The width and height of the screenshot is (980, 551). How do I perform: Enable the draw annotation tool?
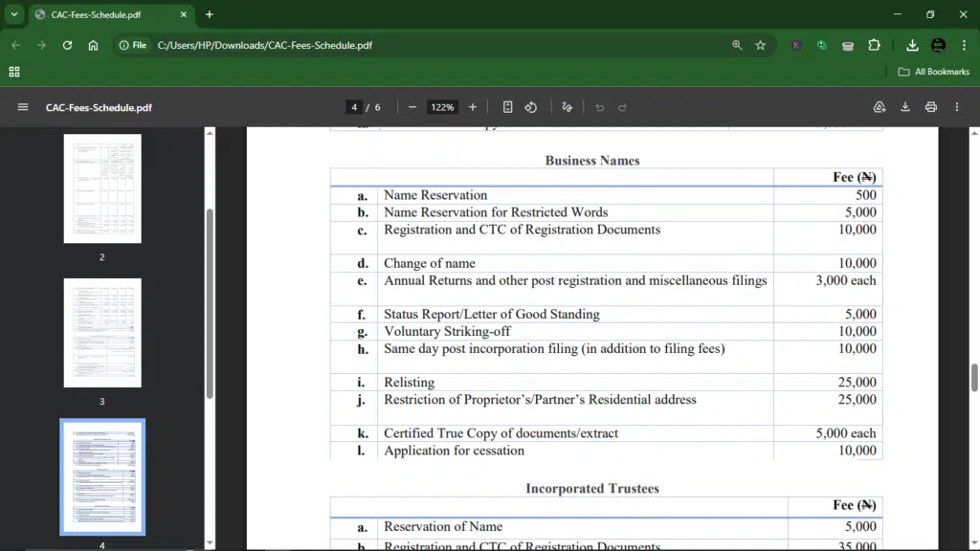568,107
